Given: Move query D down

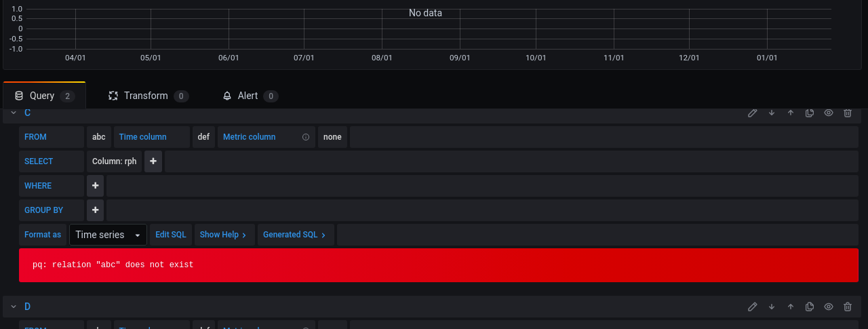Looking at the screenshot, I should pyautogui.click(x=771, y=307).
